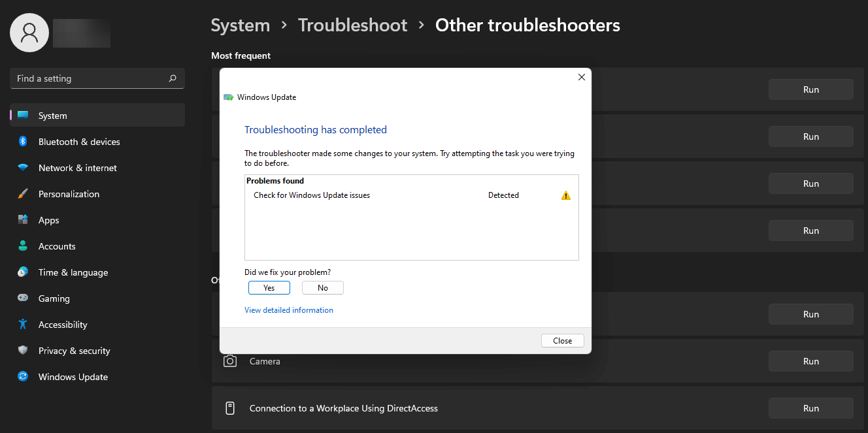The image size is (868, 433).
Task: Open Personalization settings
Action: [97, 194]
